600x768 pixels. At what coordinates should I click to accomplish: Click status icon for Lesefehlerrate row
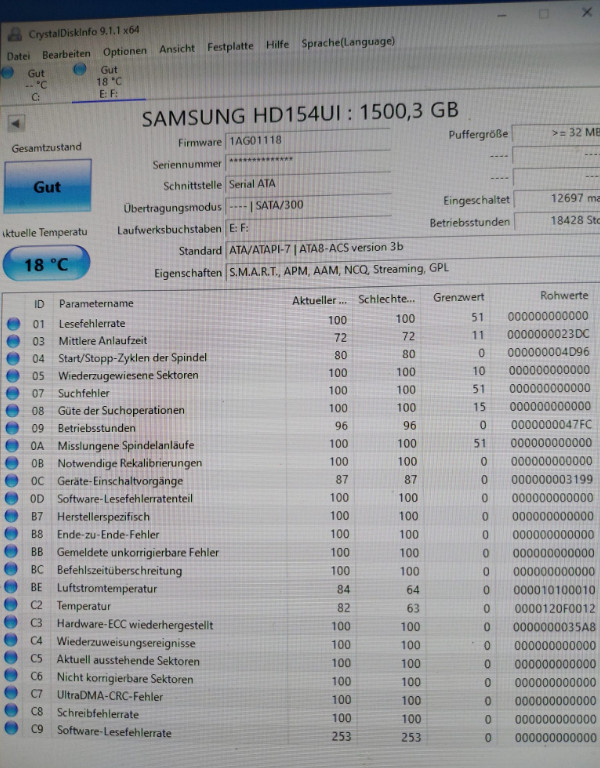coord(13,323)
